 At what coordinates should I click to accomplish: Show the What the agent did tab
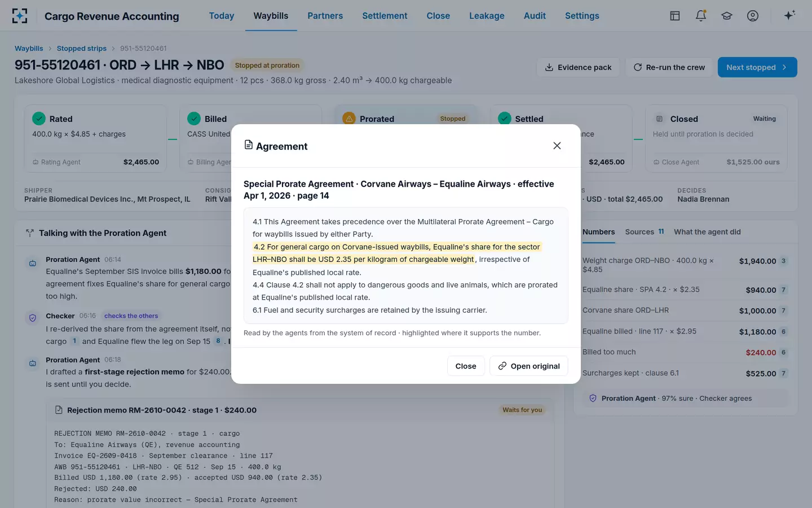[707, 232]
